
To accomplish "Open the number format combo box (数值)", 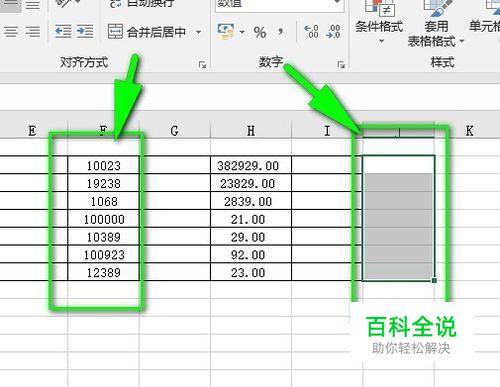I will click(279, 5).
